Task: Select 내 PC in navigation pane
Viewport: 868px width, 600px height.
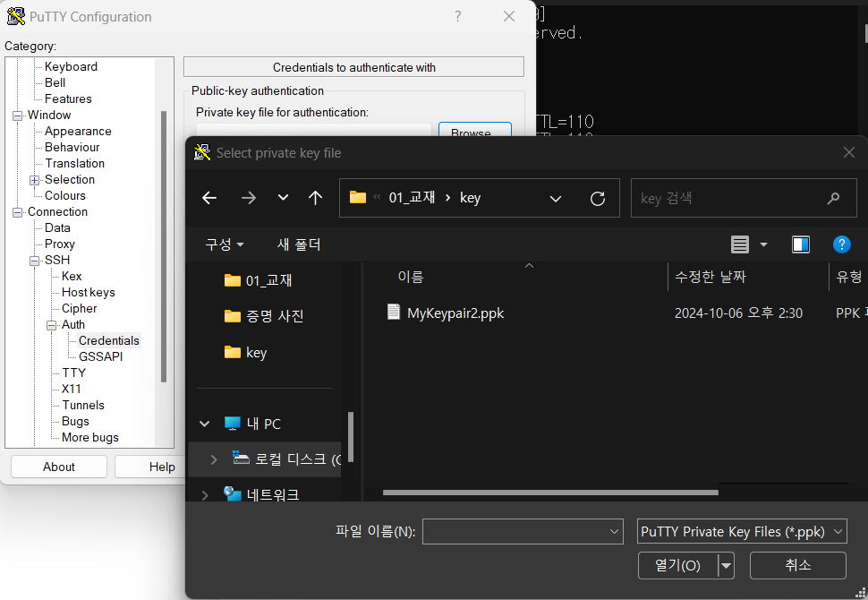Action: coord(253,424)
